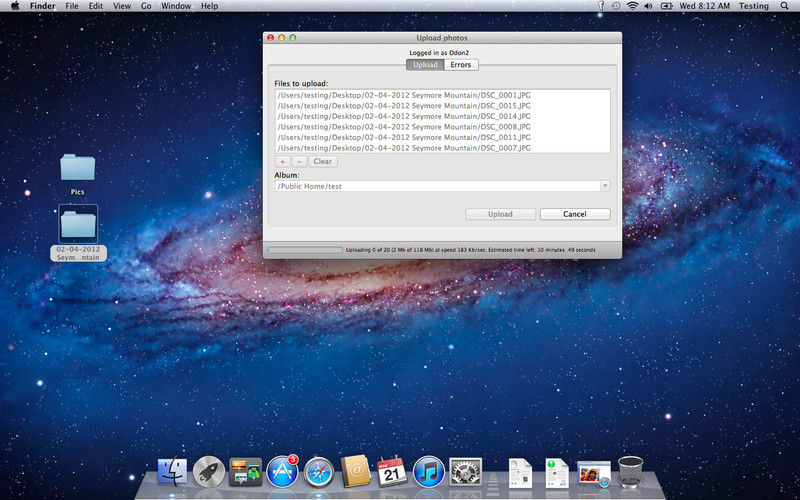The image size is (800, 500).
Task: Expand the Album dropdown arrow
Action: 605,186
